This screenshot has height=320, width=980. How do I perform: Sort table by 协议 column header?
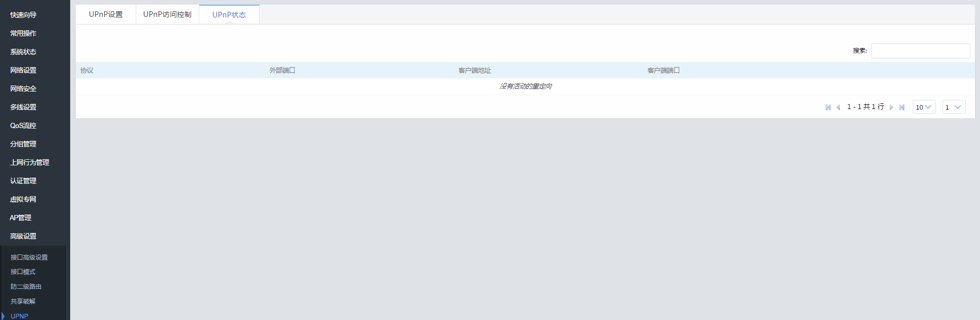pyautogui.click(x=87, y=71)
